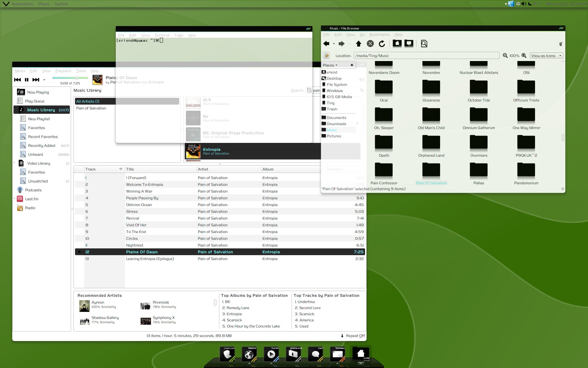Select the Orphaned Land folder
588x368 pixels.
click(x=431, y=146)
